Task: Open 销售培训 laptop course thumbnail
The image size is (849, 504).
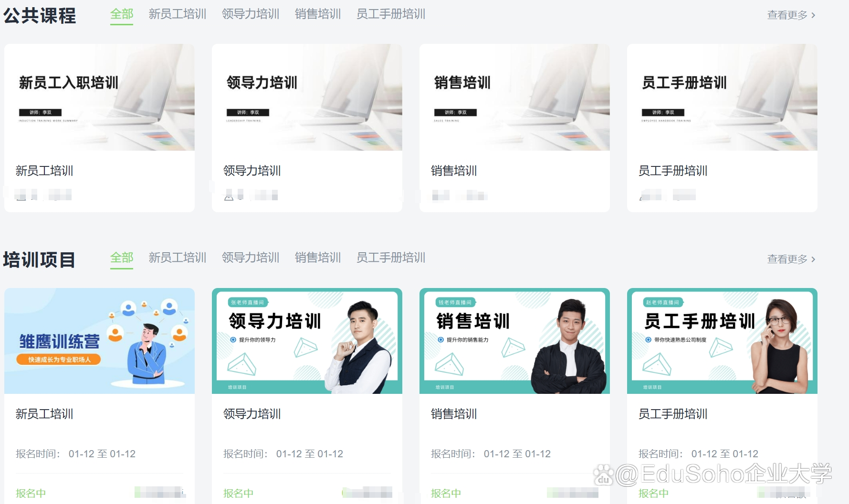Action: click(x=514, y=97)
